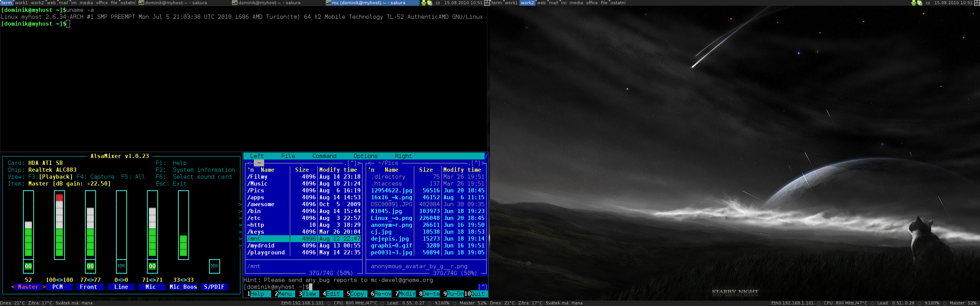Sort left panel by Size column header
980x306 pixels.
pos(302,170)
